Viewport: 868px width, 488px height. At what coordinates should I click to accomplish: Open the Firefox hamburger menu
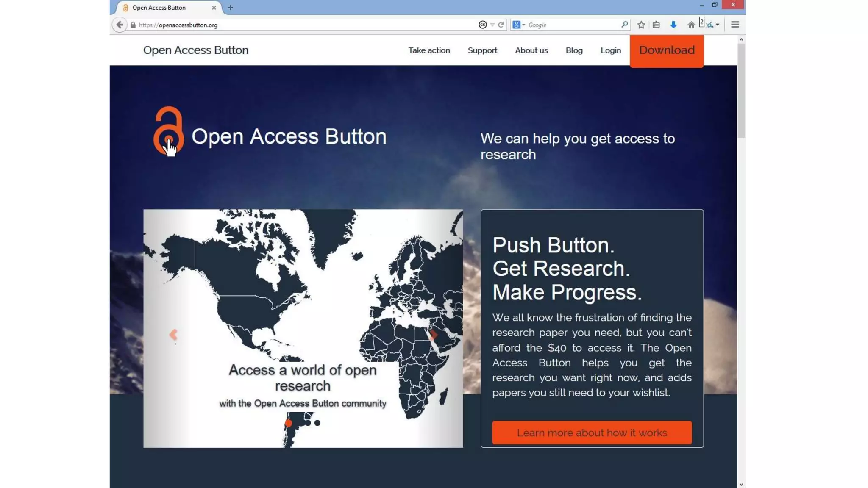(735, 25)
